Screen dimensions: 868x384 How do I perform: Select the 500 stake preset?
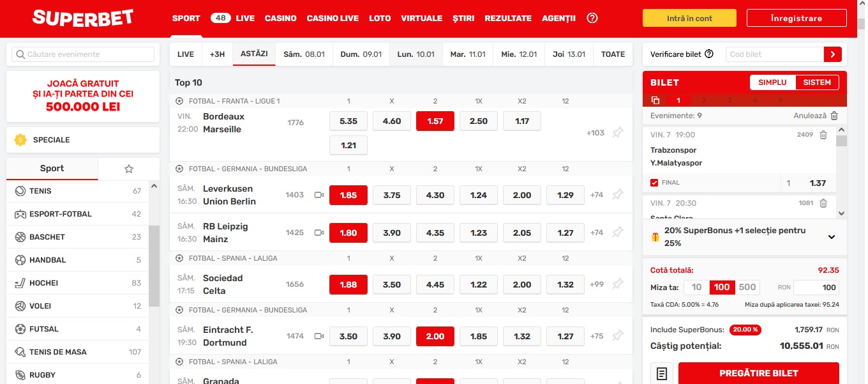(x=747, y=288)
